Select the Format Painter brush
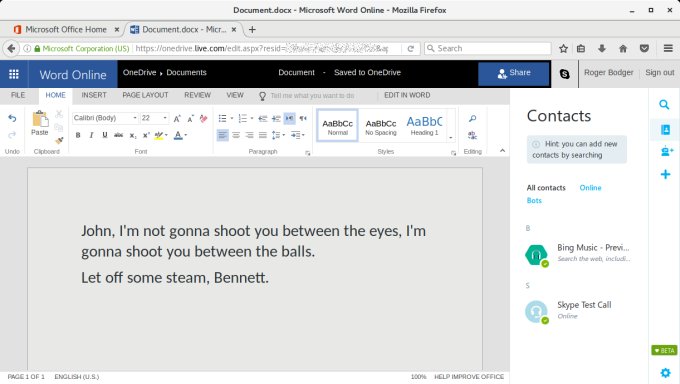680x384 pixels. (59, 140)
